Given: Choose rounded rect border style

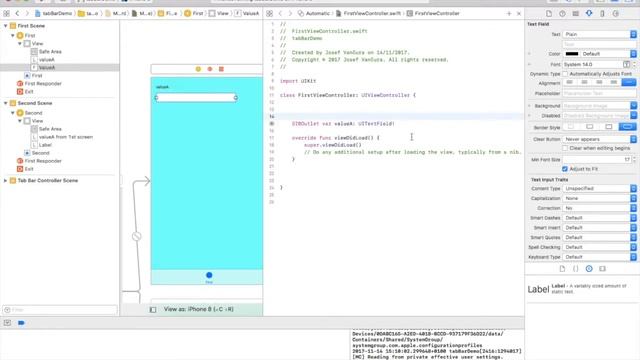Looking at the screenshot, I should pos(627,127).
